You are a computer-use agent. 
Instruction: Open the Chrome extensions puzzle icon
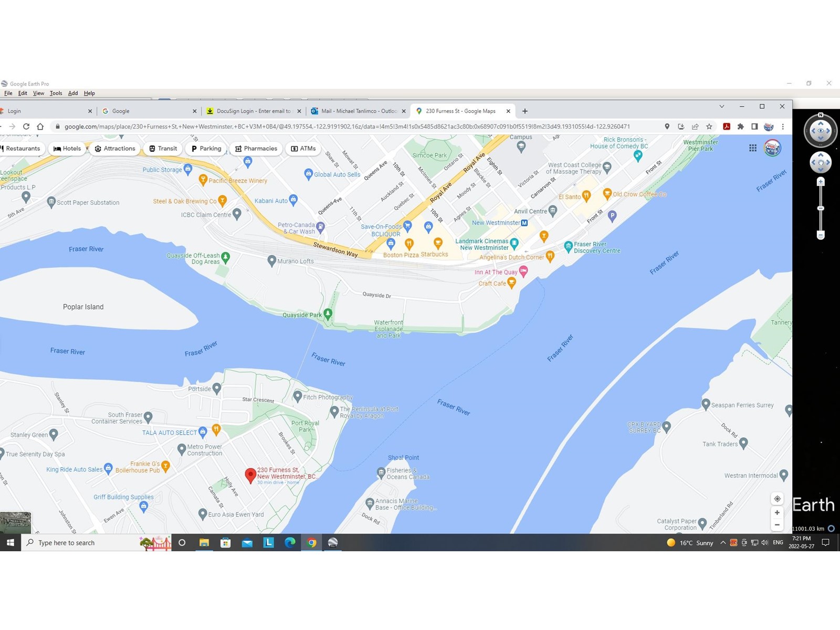point(741,127)
